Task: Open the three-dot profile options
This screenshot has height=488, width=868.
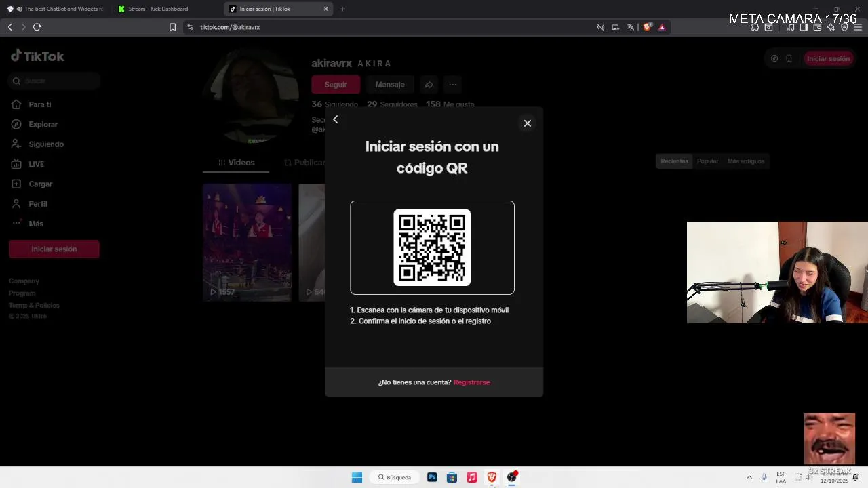Action: tap(452, 85)
